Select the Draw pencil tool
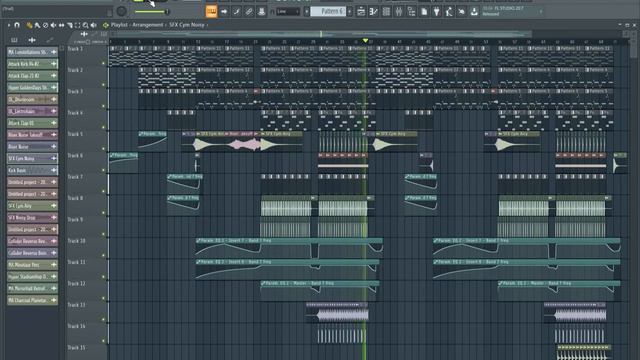 click(29, 25)
